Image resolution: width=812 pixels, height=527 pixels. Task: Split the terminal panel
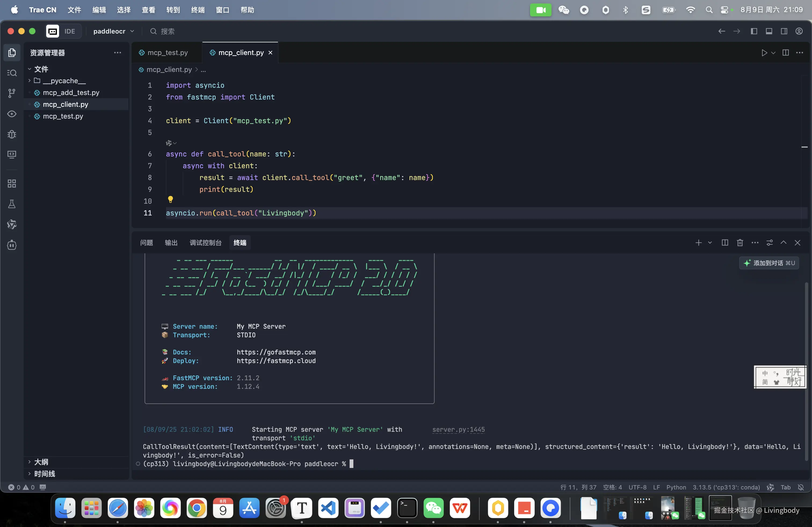(x=725, y=243)
